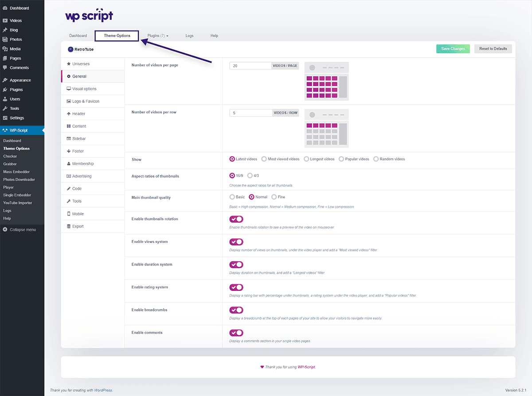Viewport: 532px width, 396px height.
Task: Click the Photos icon in admin menu
Action: pos(5,39)
